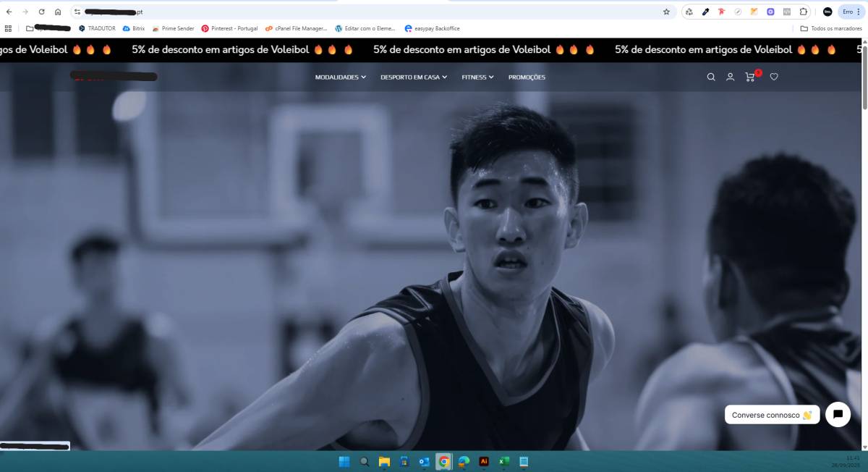Launch Adobe Illustrator from the taskbar
The width and height of the screenshot is (868, 472).
484,461
